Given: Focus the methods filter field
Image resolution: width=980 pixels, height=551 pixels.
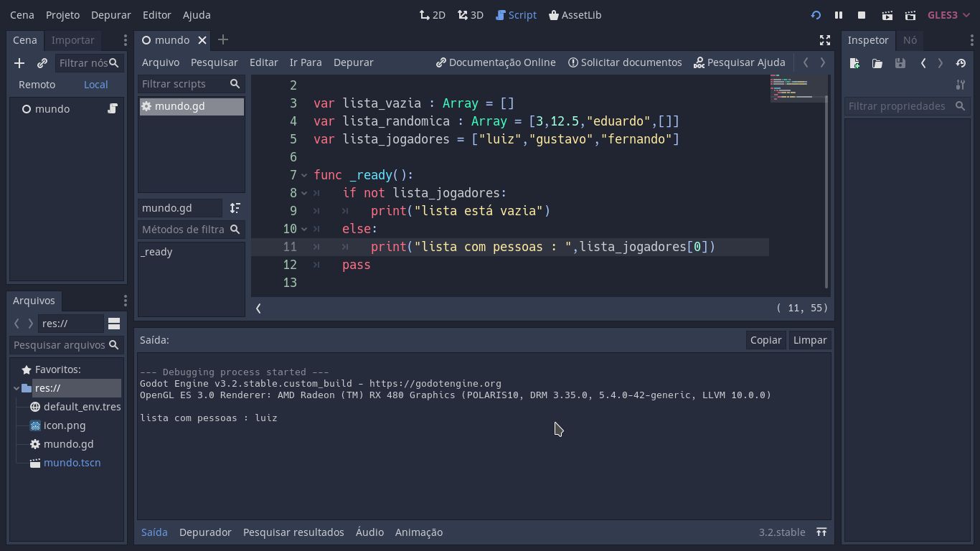Looking at the screenshot, I should (x=191, y=230).
